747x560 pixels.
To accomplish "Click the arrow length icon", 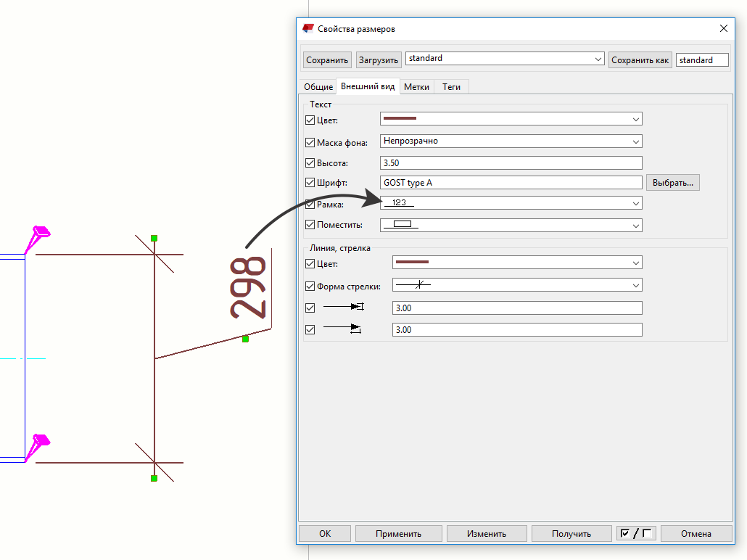I will pos(342,329).
